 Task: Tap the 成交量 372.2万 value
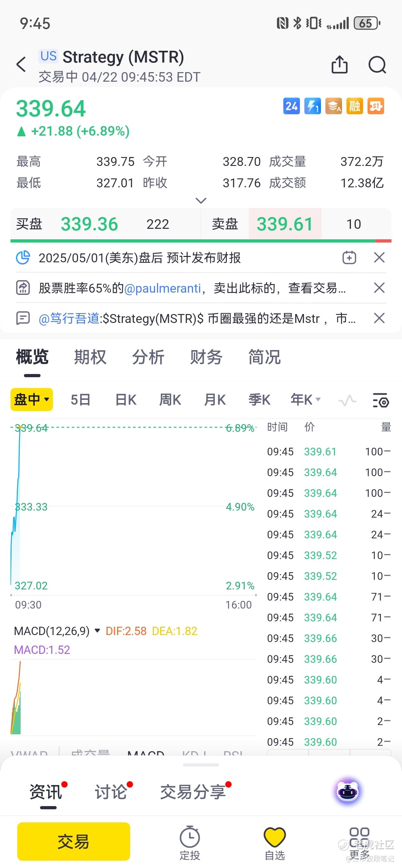tap(362, 162)
